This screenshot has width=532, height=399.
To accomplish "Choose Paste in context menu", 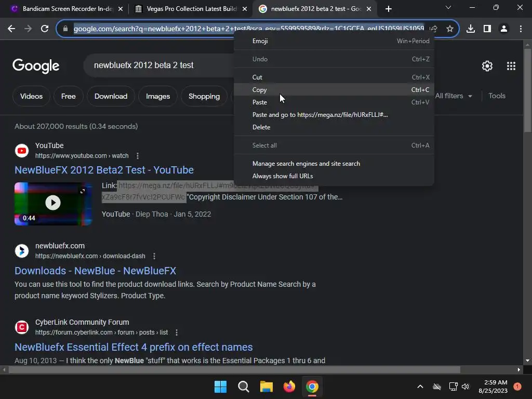I will [x=334, y=102].
